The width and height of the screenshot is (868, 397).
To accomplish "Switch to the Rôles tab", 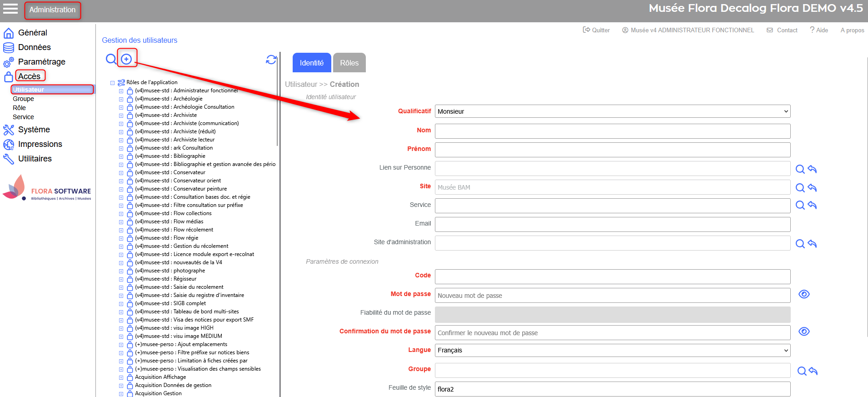I will click(x=349, y=63).
